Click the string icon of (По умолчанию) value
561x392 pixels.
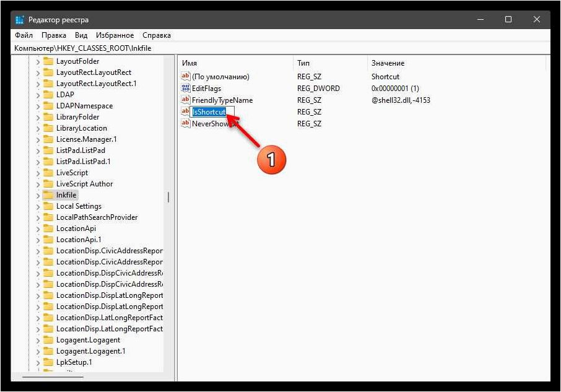pos(185,76)
